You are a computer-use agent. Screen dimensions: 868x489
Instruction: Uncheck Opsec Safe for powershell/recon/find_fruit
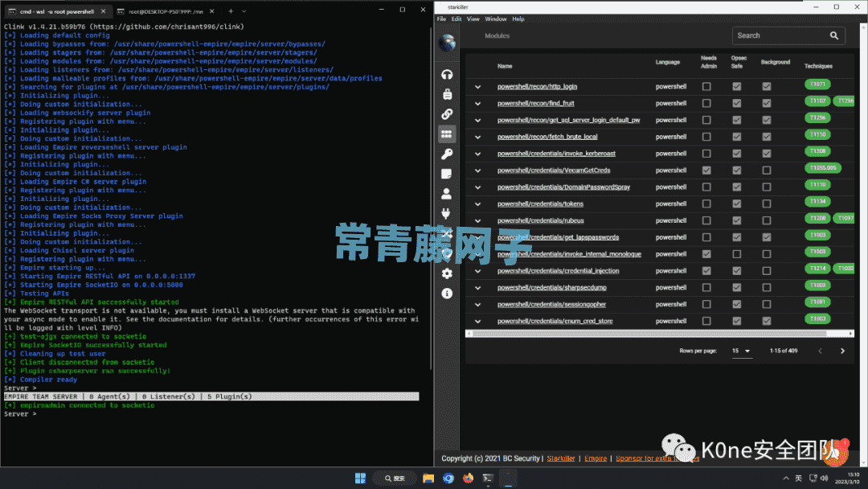coord(736,103)
